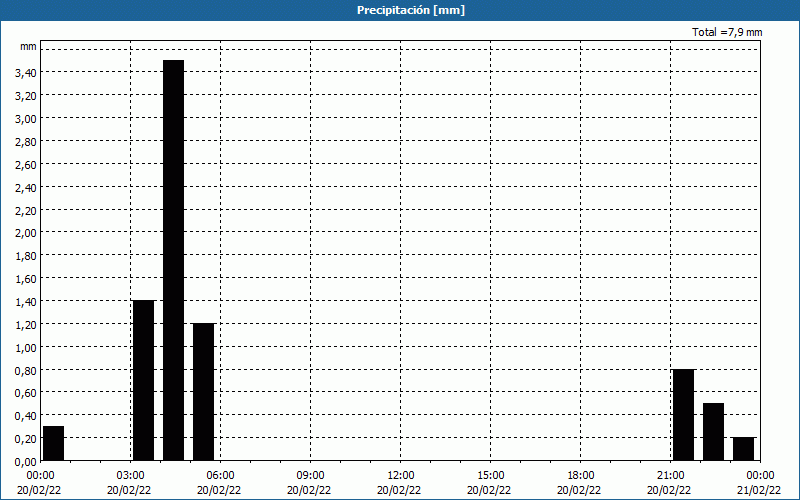Click the 2,60 y-axis label
The image size is (800, 500).
[x=26, y=165]
